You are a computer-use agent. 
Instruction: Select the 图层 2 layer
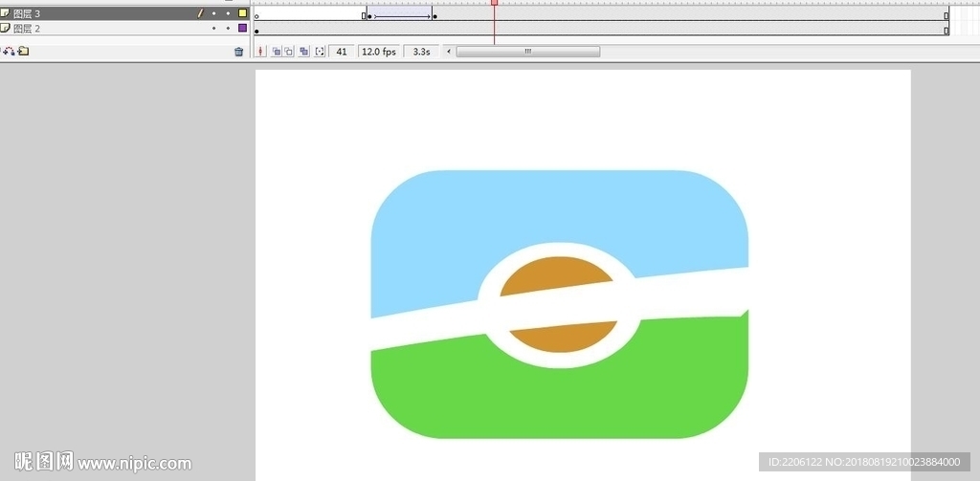[125, 28]
